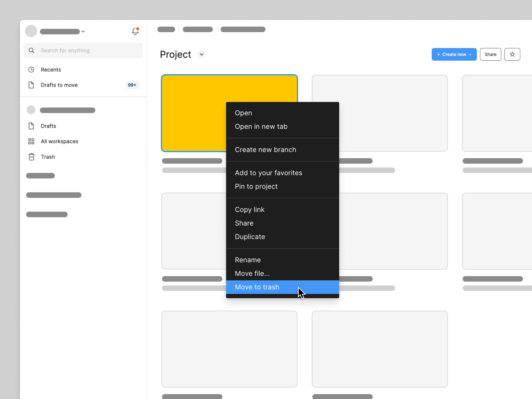Screen dimensions: 532x399
Task: Choose Duplicate from context menu
Action: coord(250,237)
